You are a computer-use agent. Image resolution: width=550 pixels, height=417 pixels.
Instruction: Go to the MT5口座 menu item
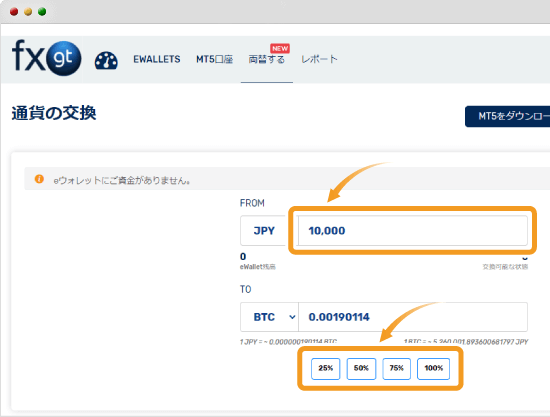(x=214, y=59)
